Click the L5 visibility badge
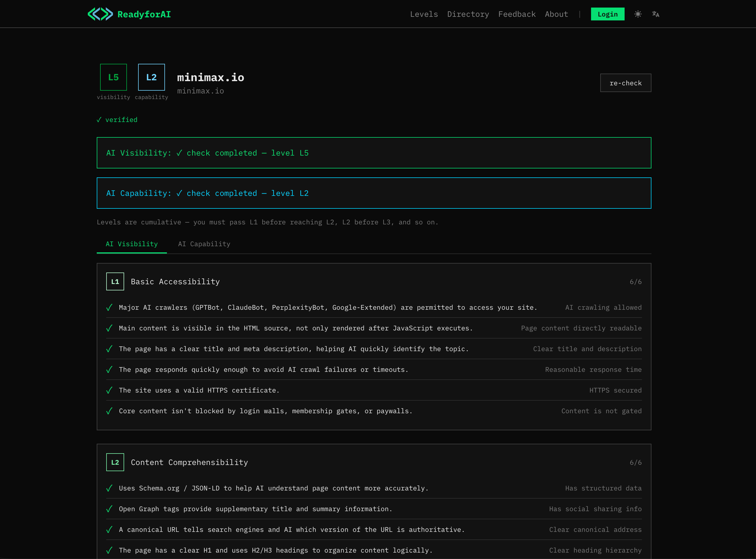The image size is (756, 559). (113, 77)
